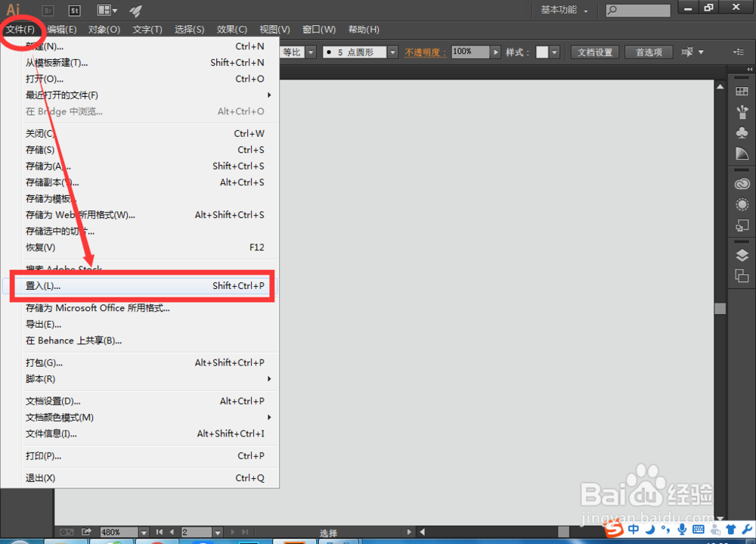Choose 存储(S) menu item
756x544 pixels.
(141, 150)
